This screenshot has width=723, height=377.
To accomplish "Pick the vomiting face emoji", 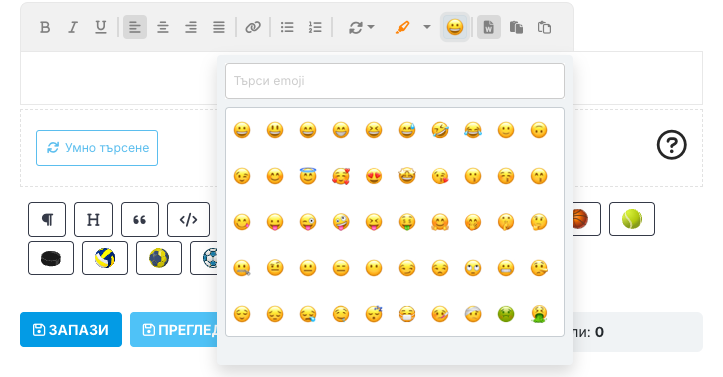I will point(539,314).
